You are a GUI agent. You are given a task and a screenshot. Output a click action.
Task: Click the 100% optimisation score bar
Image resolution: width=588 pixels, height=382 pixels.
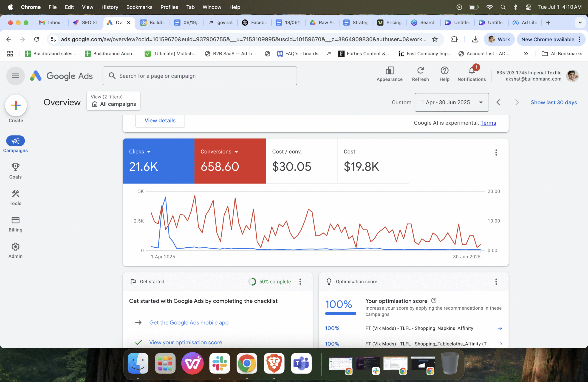point(340,313)
